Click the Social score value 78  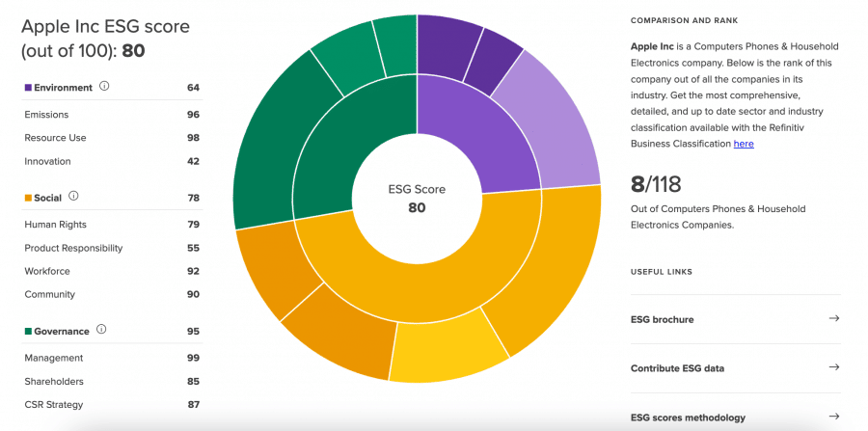coord(193,198)
